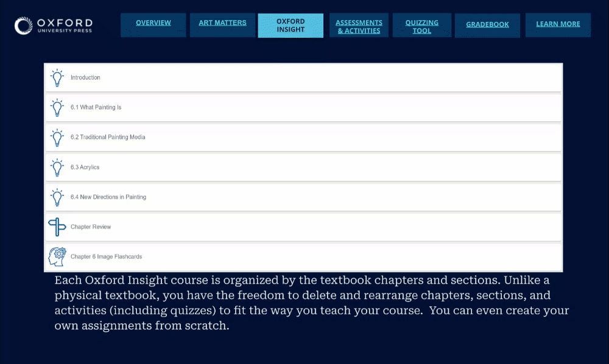Click lightbulb icon for 6.2 Traditional Painting Media

click(57, 138)
